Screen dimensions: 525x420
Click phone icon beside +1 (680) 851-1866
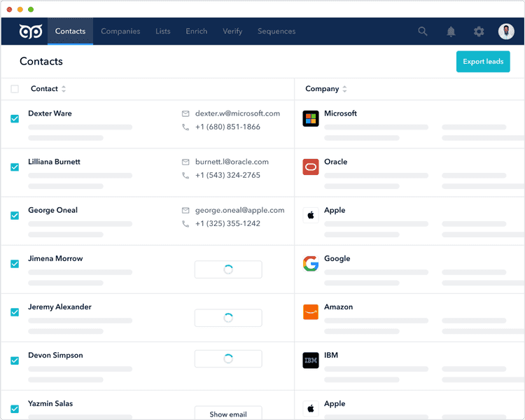pyautogui.click(x=185, y=127)
